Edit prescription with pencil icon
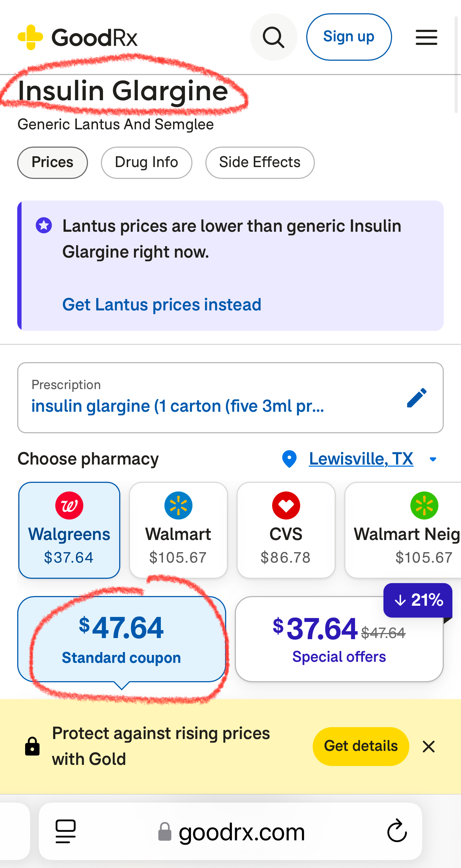This screenshot has width=461, height=868. point(416,398)
